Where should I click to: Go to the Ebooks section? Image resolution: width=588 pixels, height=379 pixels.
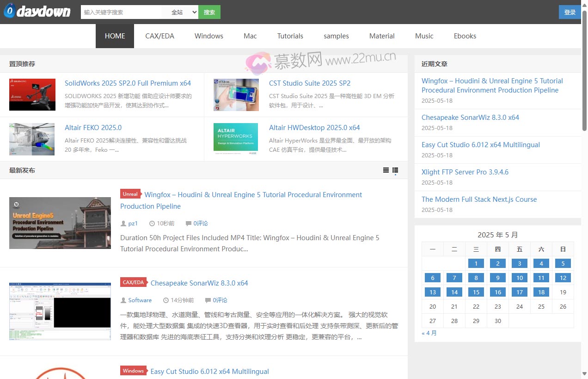465,36
